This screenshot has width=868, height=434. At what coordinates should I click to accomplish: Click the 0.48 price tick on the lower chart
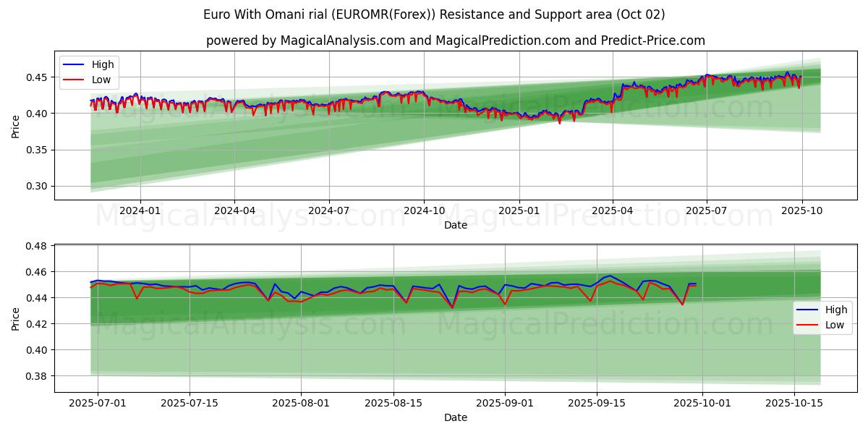point(37,246)
